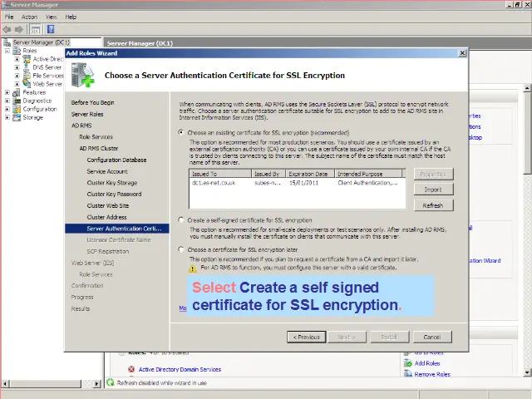Click the Storage node icon
Screen dimensions: 532x399
[17, 117]
